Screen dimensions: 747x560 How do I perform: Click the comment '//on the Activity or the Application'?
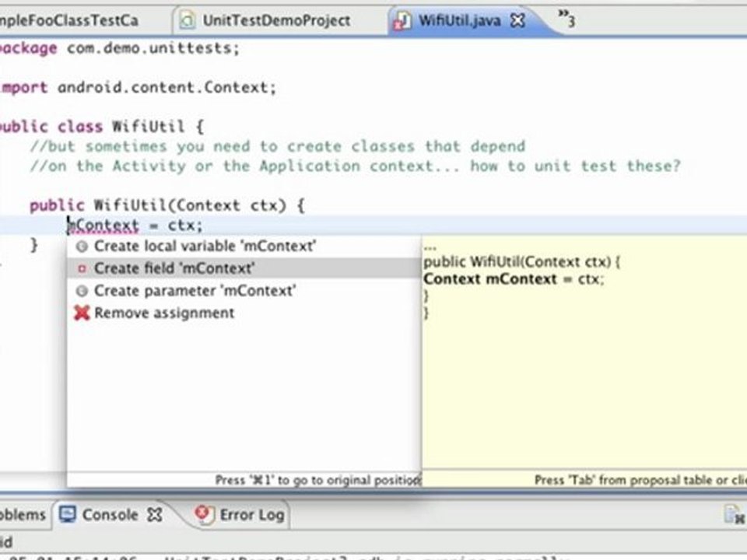click(x=355, y=166)
